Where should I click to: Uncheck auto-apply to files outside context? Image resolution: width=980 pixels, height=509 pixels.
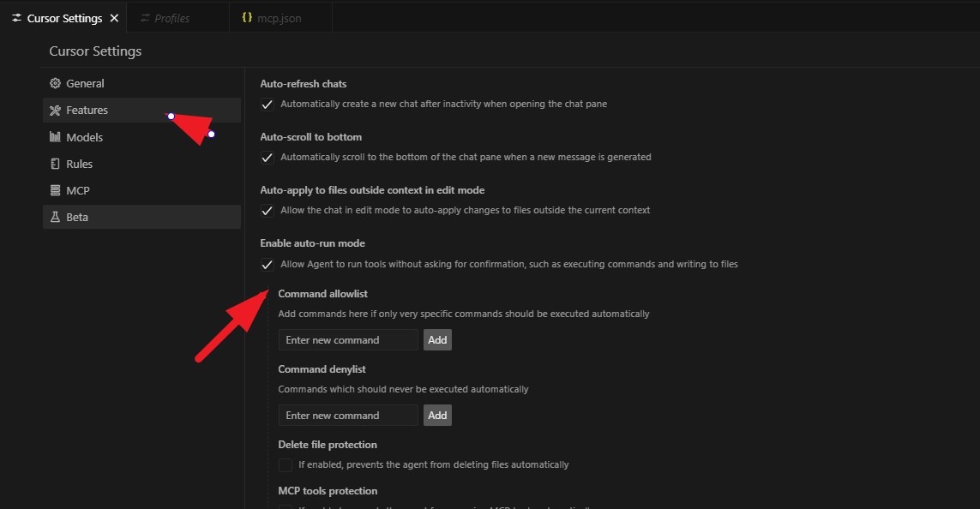tap(267, 211)
